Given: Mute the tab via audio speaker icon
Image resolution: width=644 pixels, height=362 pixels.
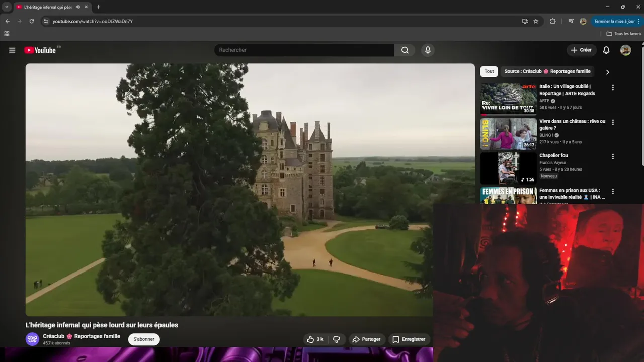Looking at the screenshot, I should pos(78,7).
